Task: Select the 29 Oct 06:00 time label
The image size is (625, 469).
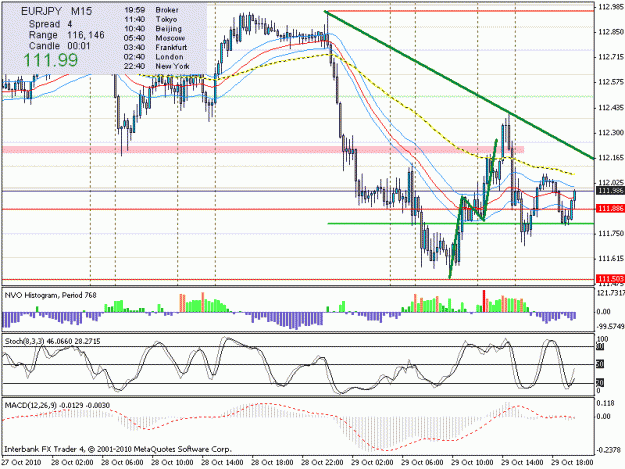Action: click(x=422, y=463)
